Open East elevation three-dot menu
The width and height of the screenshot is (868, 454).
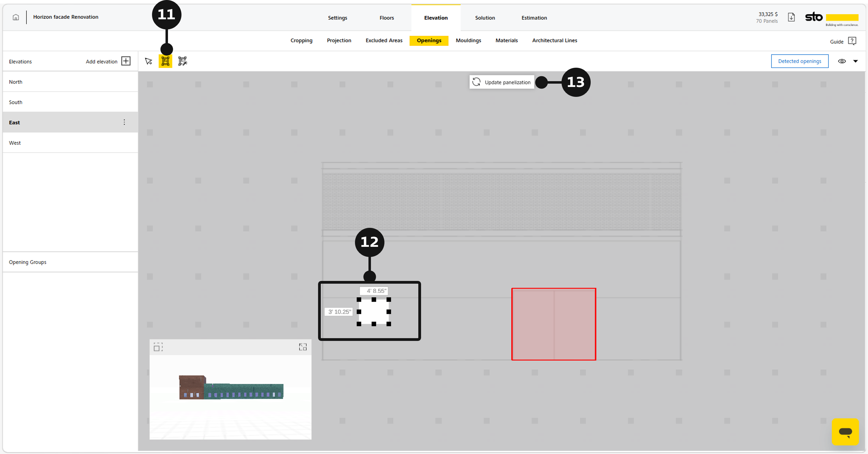tap(124, 122)
